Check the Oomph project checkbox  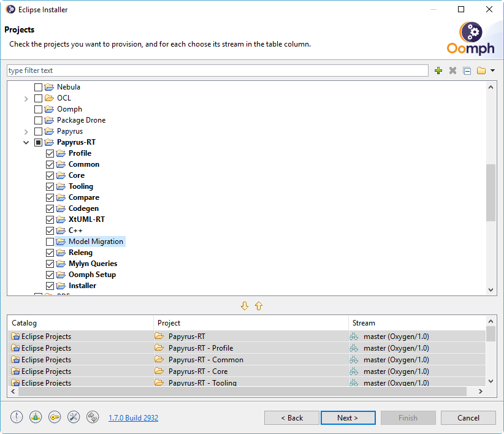pyautogui.click(x=38, y=109)
